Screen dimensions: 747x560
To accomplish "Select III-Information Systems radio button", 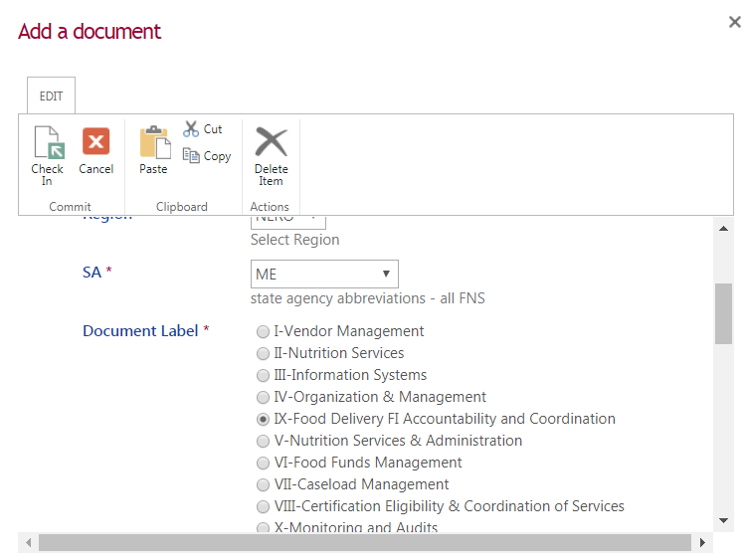I will [x=264, y=376].
